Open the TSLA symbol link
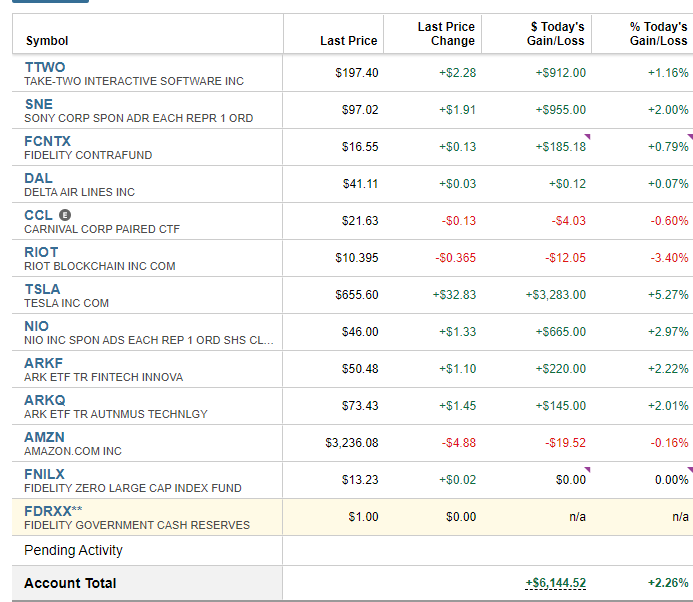Screen dimensions: 693x602 pyautogui.click(x=42, y=290)
